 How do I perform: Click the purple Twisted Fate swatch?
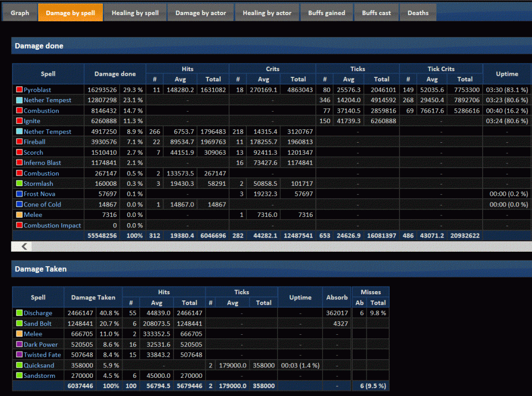[19, 354]
